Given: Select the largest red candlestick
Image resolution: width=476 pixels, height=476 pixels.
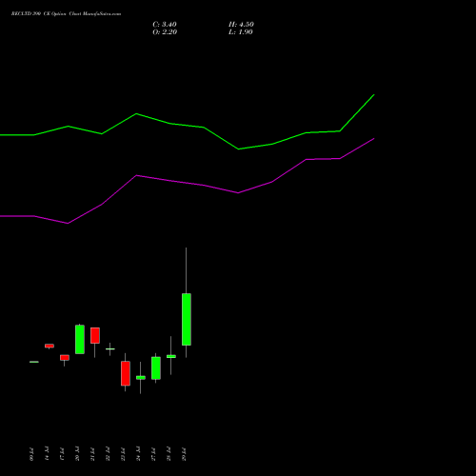Looking at the screenshot, I should click(x=126, y=373).
